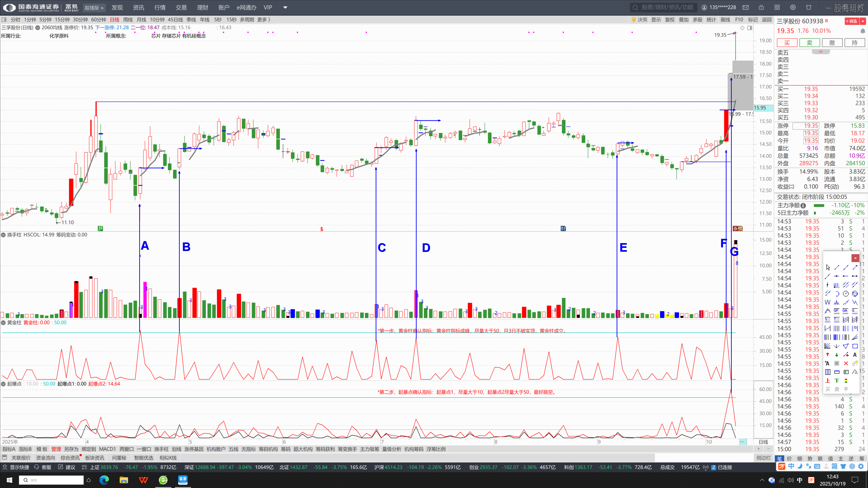868x488 pixels.
Task: Select the circle drawing tool
Action: click(846, 294)
